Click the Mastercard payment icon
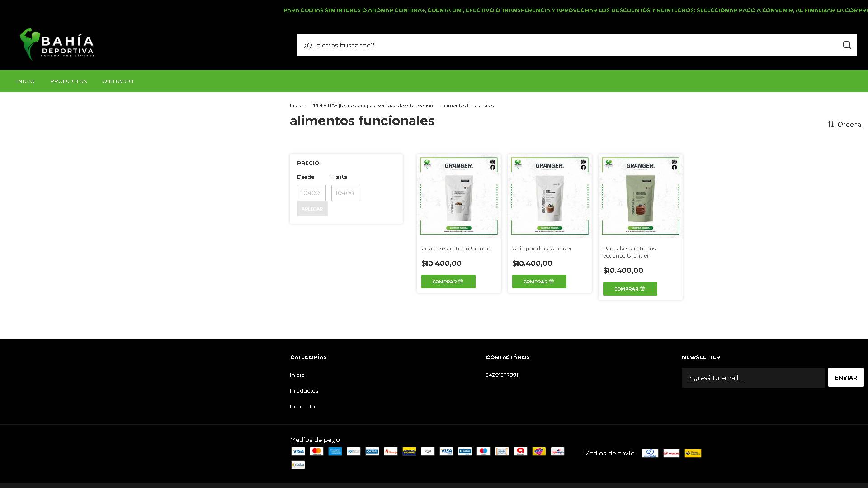Viewport: 868px width, 488px height. [316, 451]
